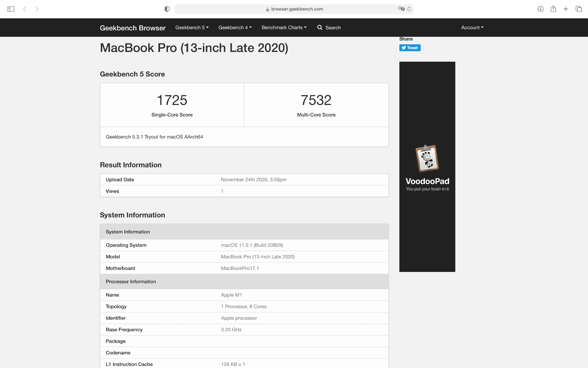Click the 1 Processor, 8 Cores value
This screenshot has width=588, height=368.
click(244, 306)
